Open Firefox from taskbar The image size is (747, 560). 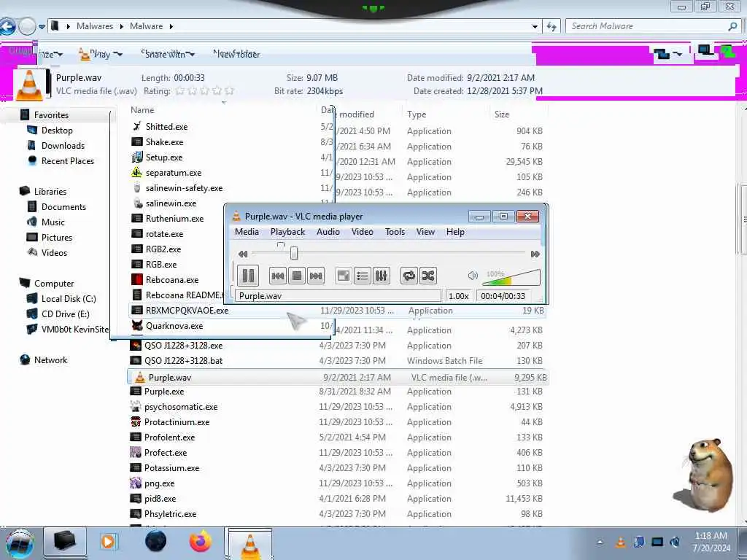200,542
